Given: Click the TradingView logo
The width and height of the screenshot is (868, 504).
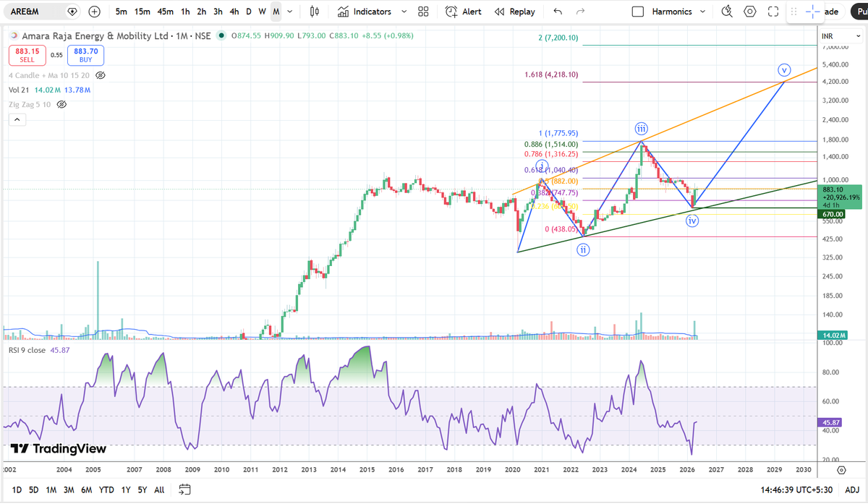Looking at the screenshot, I should [x=59, y=449].
